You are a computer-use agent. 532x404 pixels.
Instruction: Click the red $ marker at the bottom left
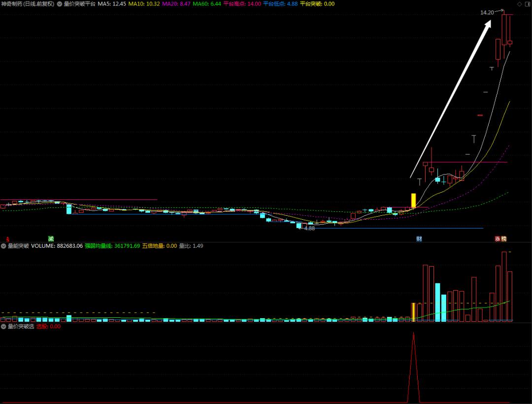7,239
